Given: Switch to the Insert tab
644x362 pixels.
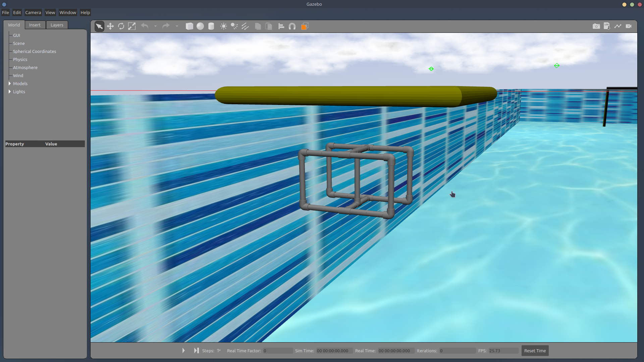Looking at the screenshot, I should (35, 25).
